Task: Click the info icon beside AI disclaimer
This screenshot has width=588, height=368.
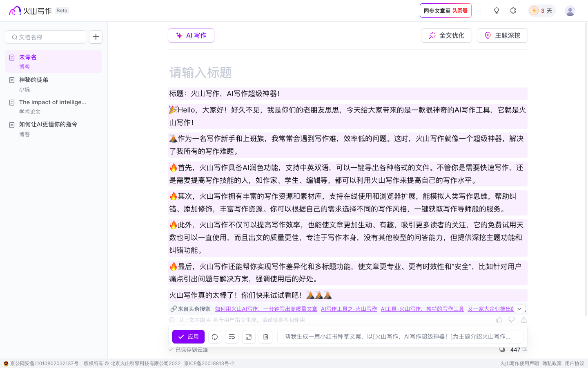Action: (172, 320)
